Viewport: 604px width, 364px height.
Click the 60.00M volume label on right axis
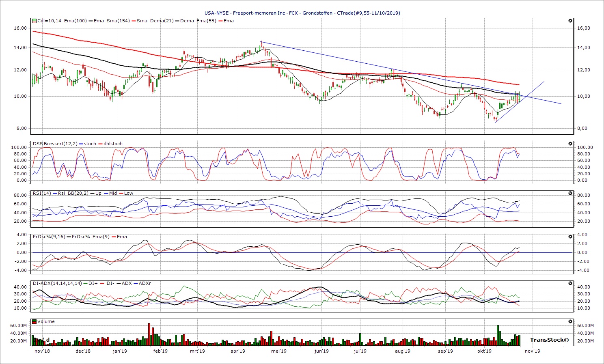pos(585,325)
